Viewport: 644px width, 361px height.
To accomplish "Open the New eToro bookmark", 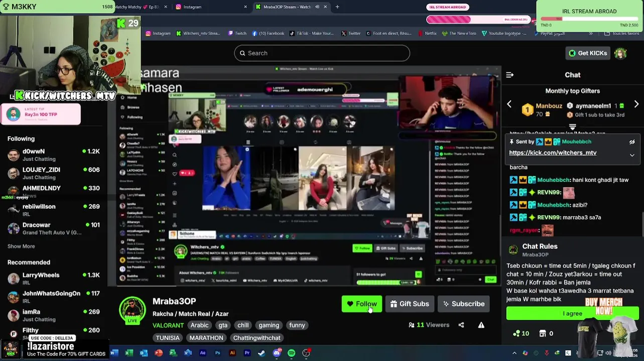I will [x=459, y=34].
